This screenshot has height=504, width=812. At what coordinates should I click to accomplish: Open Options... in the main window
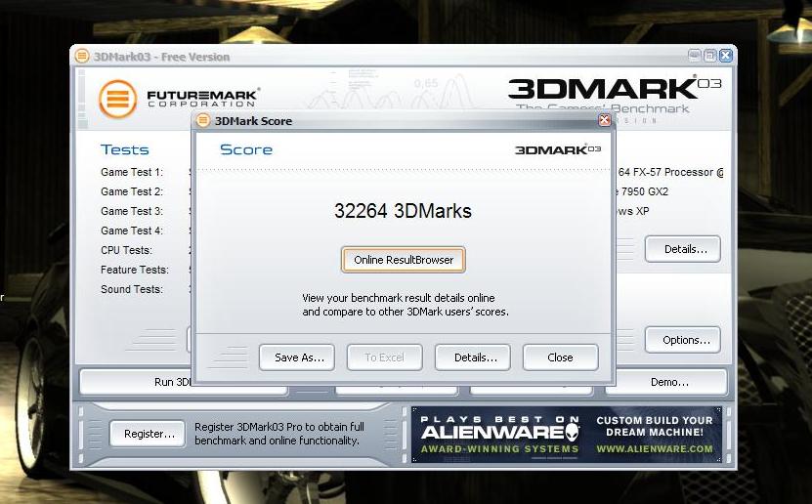(683, 340)
